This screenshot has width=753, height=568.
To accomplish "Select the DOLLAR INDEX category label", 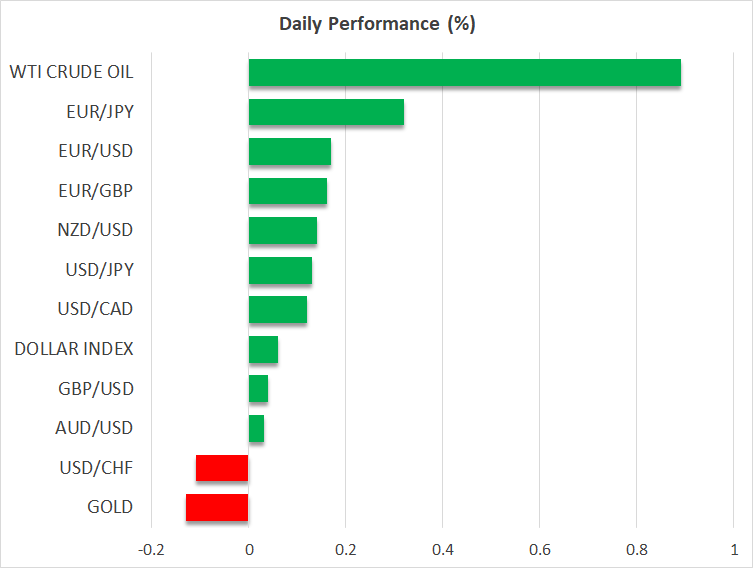I will pyautogui.click(x=74, y=349).
